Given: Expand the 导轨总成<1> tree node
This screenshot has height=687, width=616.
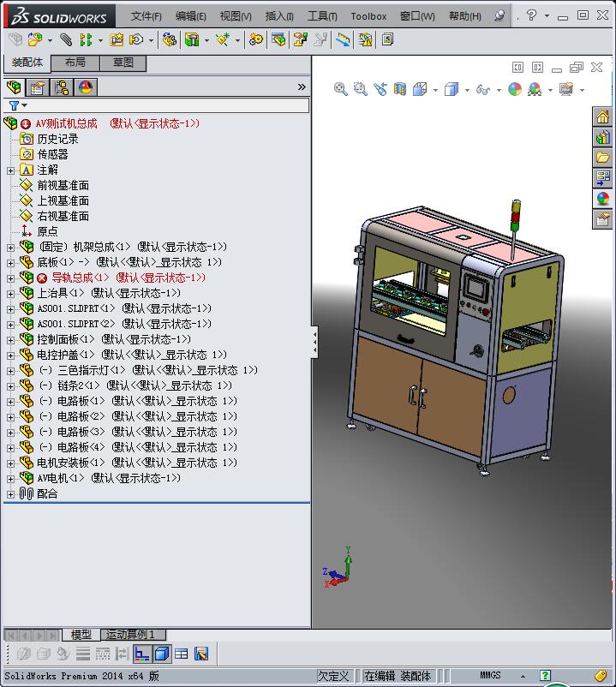Looking at the screenshot, I should click(x=10, y=278).
